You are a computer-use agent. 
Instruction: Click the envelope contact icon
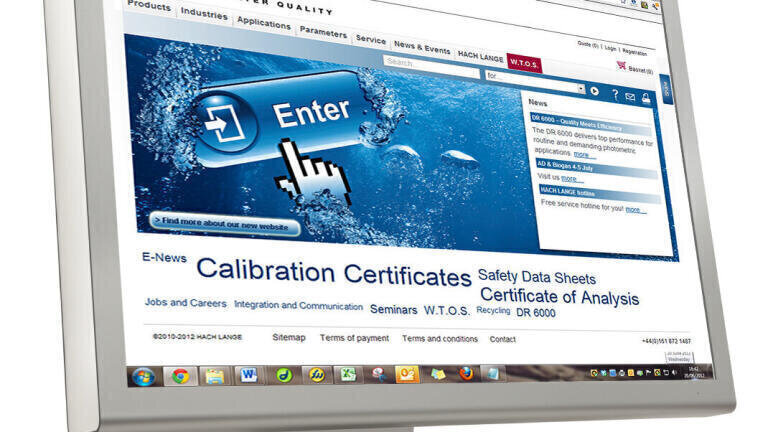click(x=630, y=97)
